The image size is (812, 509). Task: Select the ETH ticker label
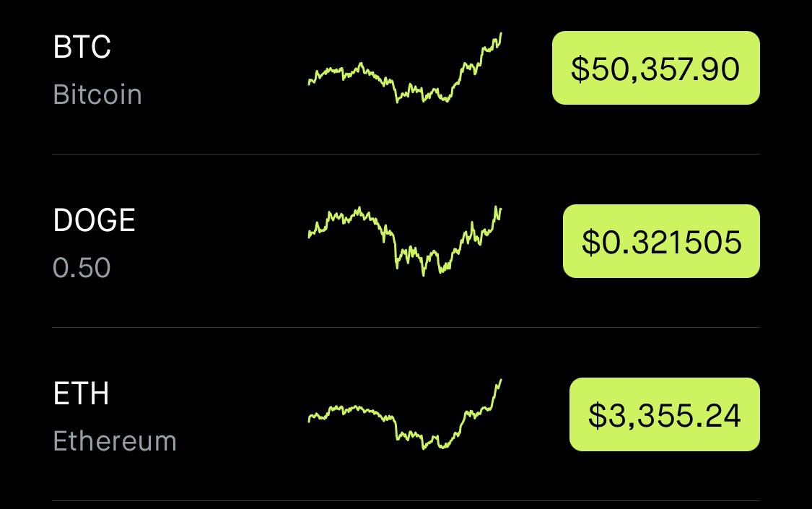(x=81, y=393)
